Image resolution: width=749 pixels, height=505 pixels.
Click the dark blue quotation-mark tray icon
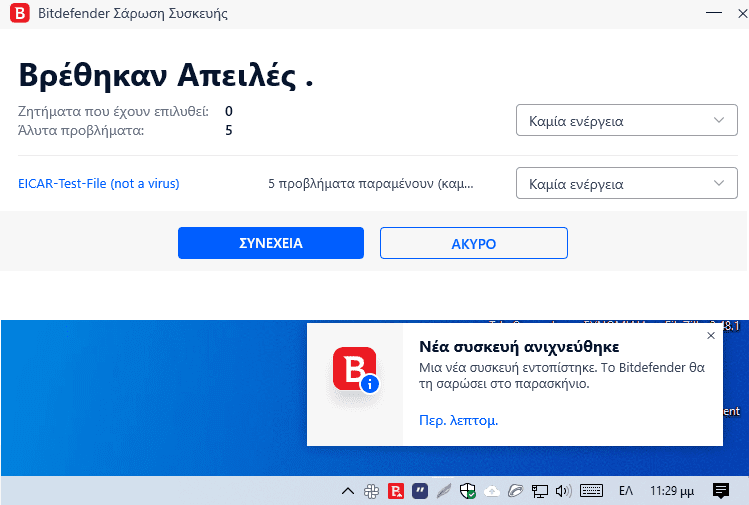(419, 491)
